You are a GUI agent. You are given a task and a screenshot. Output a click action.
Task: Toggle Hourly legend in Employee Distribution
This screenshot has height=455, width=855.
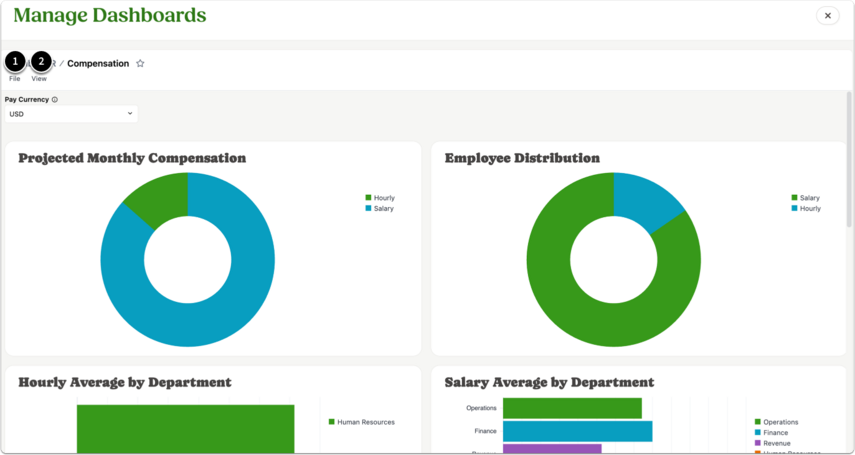[806, 208]
